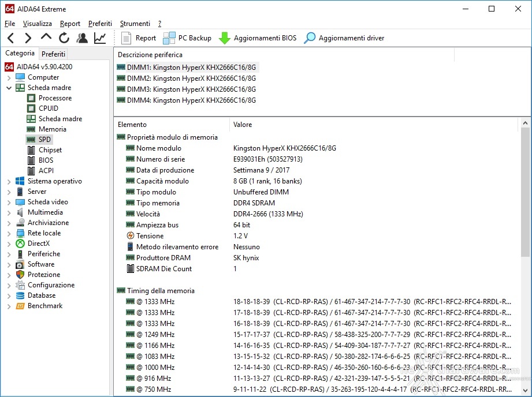Expand the Computer tree node
The image size is (532, 397).
[x=9, y=78]
